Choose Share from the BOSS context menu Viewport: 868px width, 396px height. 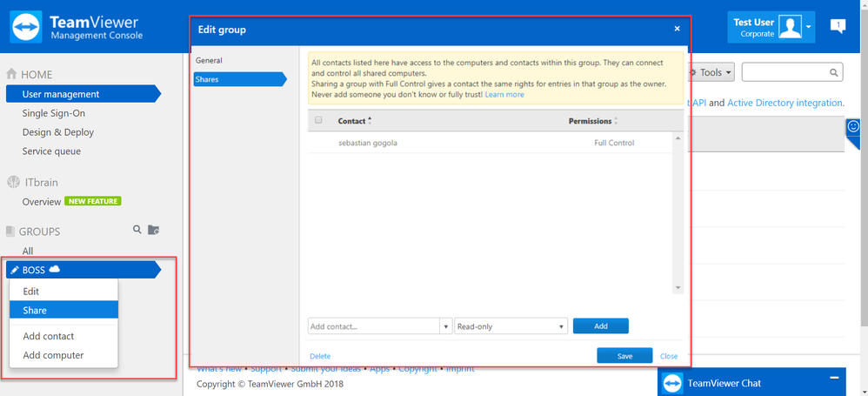click(63, 310)
